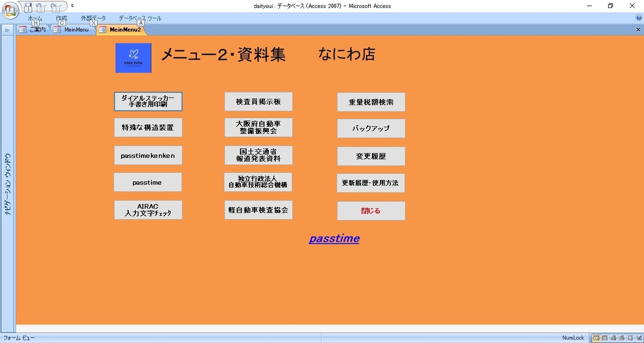Image resolution: width=644 pixels, height=343 pixels.
Task: Open the Office button menu
Action: [x=10, y=11]
